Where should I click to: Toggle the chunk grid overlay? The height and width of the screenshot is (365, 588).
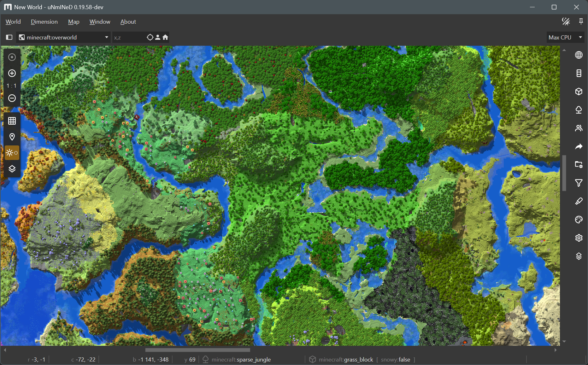12,121
